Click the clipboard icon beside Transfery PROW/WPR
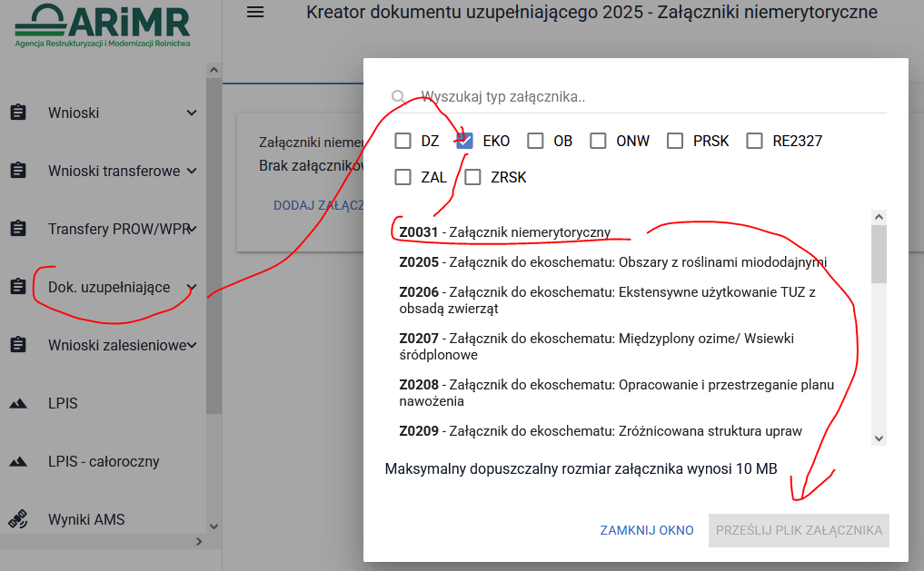The image size is (924, 571). [17, 229]
